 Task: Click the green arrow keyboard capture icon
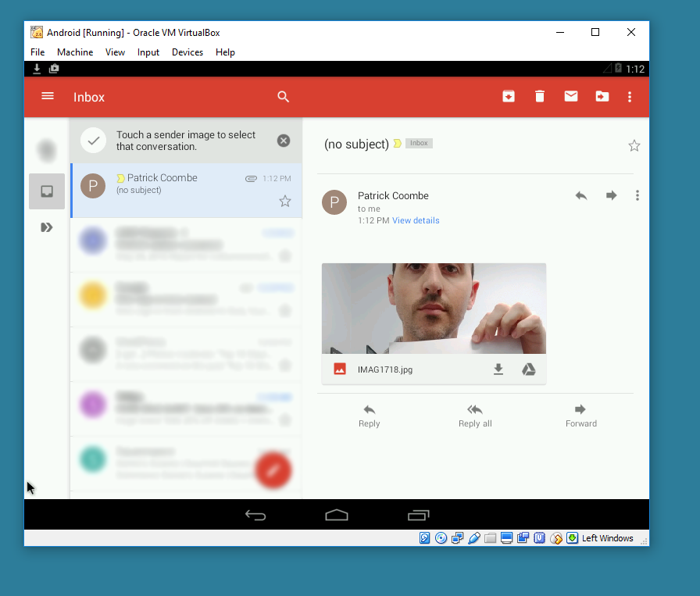(x=573, y=538)
